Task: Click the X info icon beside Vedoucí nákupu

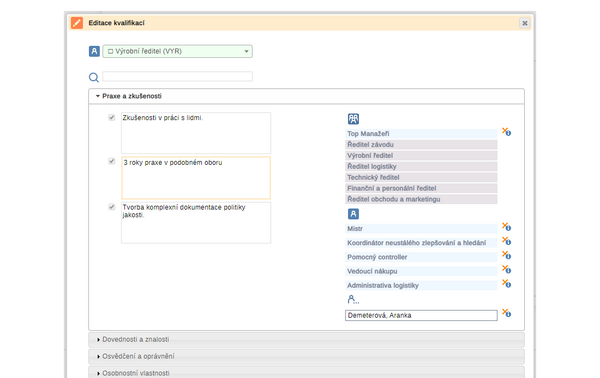Action: pos(506,269)
